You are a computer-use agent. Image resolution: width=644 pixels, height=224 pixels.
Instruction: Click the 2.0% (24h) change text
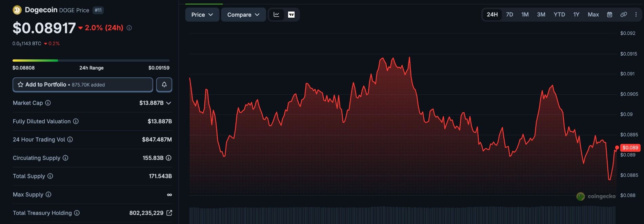pos(104,28)
